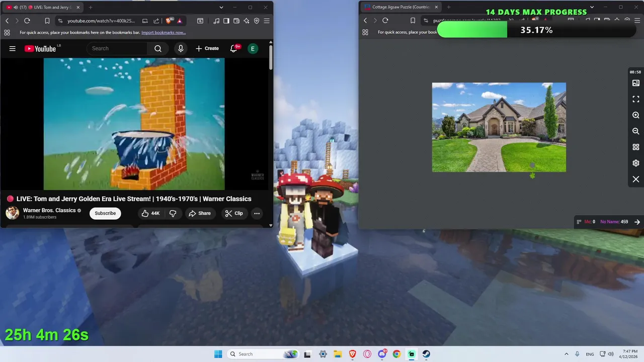Toggle puzzle fullscreen mode
The width and height of the screenshot is (644, 362).
tap(636, 99)
